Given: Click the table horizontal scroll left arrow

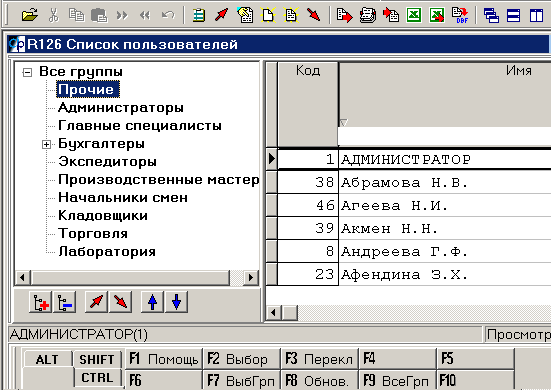Looking at the screenshot, I should (x=274, y=312).
